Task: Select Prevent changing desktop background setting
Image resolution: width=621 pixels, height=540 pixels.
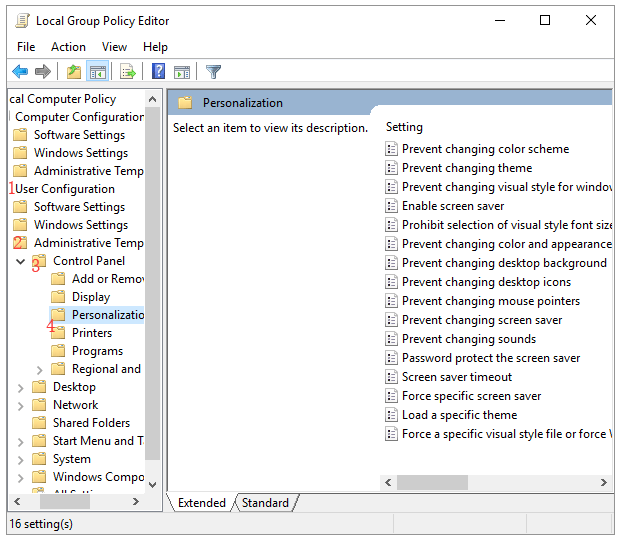Action: 504,263
